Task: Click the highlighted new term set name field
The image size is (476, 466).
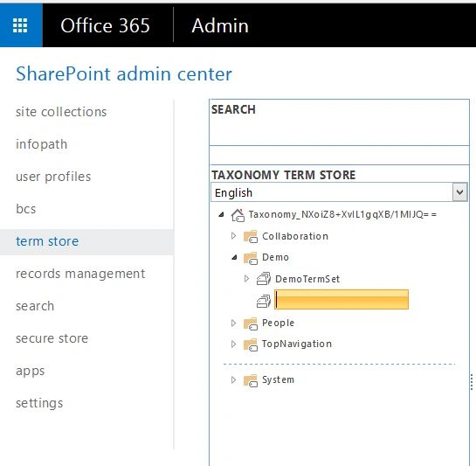Action: click(341, 300)
